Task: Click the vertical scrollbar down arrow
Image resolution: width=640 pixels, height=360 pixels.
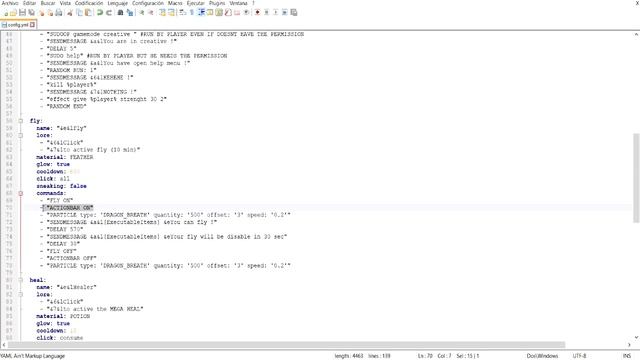Action: pyautogui.click(x=636, y=338)
